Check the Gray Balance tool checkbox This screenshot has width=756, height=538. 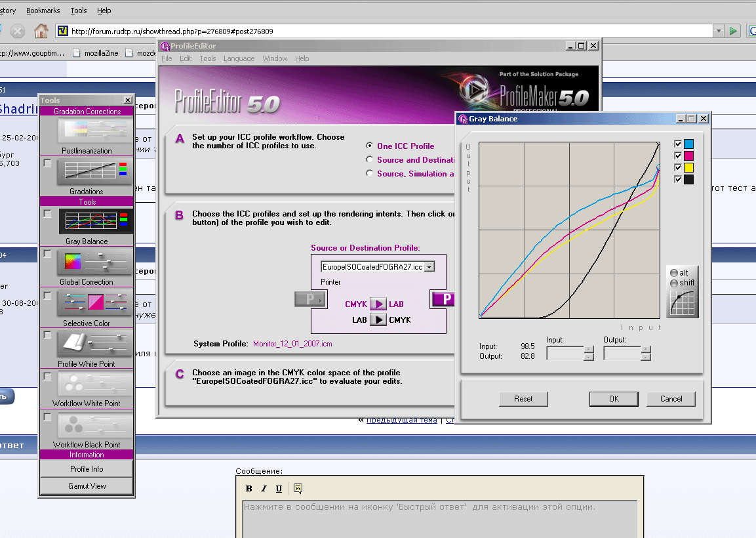click(x=47, y=213)
